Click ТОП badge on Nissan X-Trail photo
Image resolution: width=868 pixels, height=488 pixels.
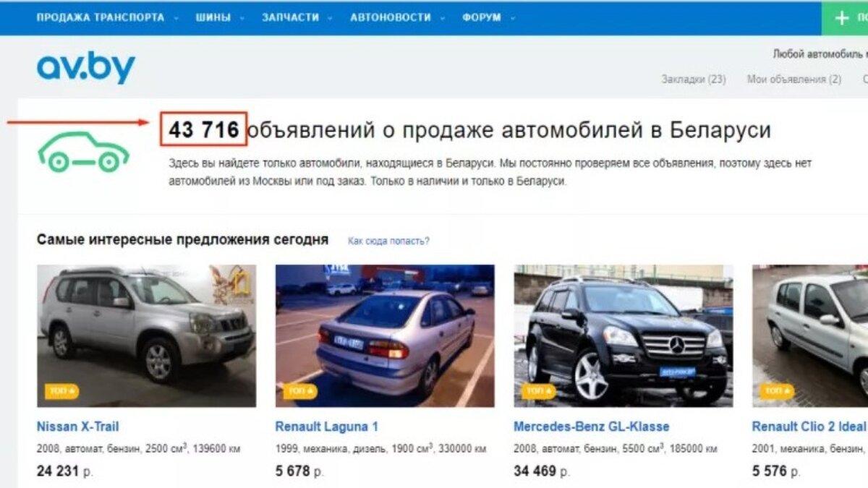point(61,391)
